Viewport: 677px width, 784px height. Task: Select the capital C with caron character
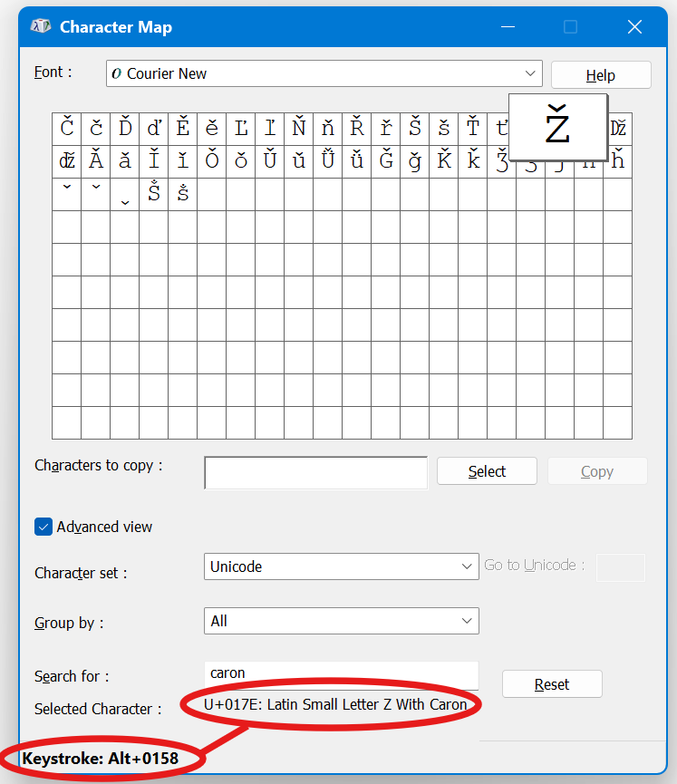tap(67, 129)
